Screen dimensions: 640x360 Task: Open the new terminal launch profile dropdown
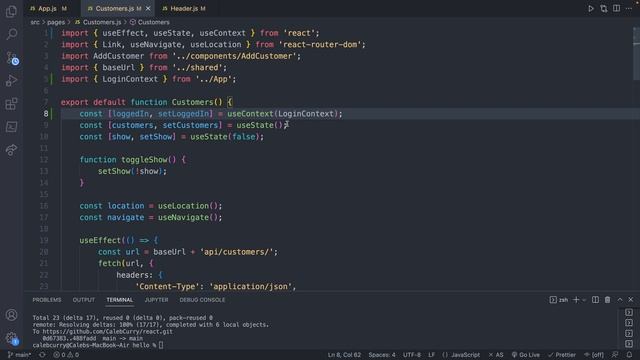(x=584, y=300)
